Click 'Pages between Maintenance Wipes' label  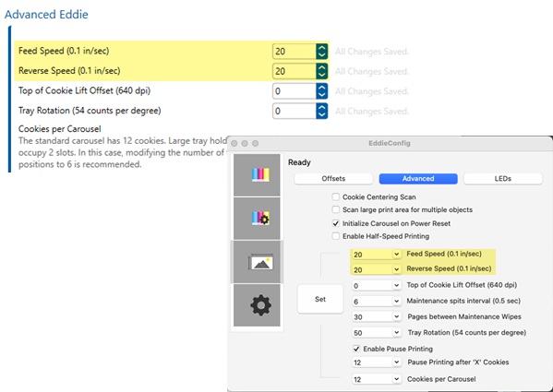tap(464, 316)
